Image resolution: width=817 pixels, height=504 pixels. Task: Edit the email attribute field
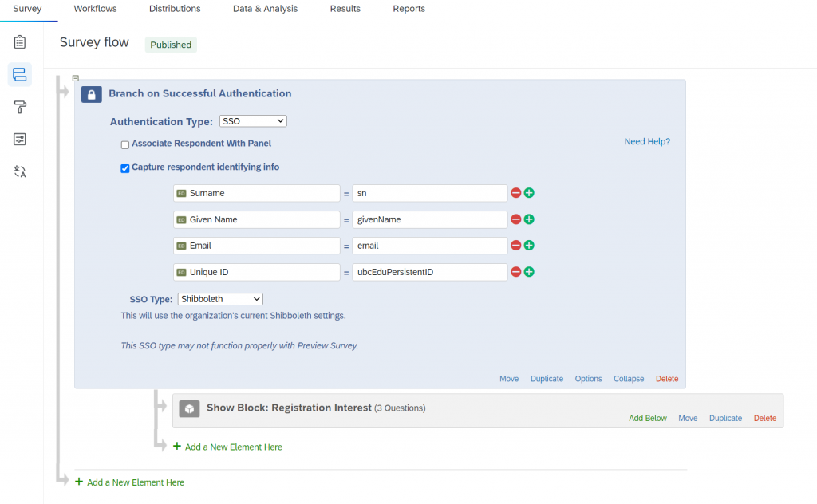[430, 246]
